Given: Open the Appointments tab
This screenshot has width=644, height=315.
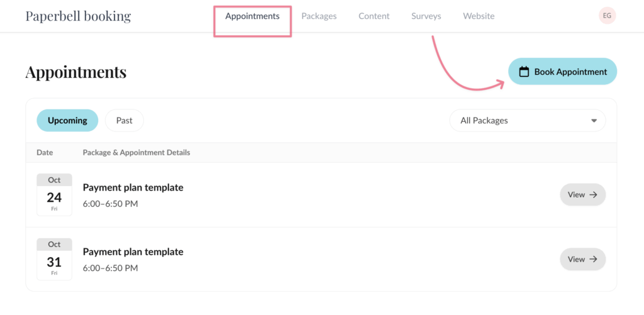Looking at the screenshot, I should click(252, 16).
